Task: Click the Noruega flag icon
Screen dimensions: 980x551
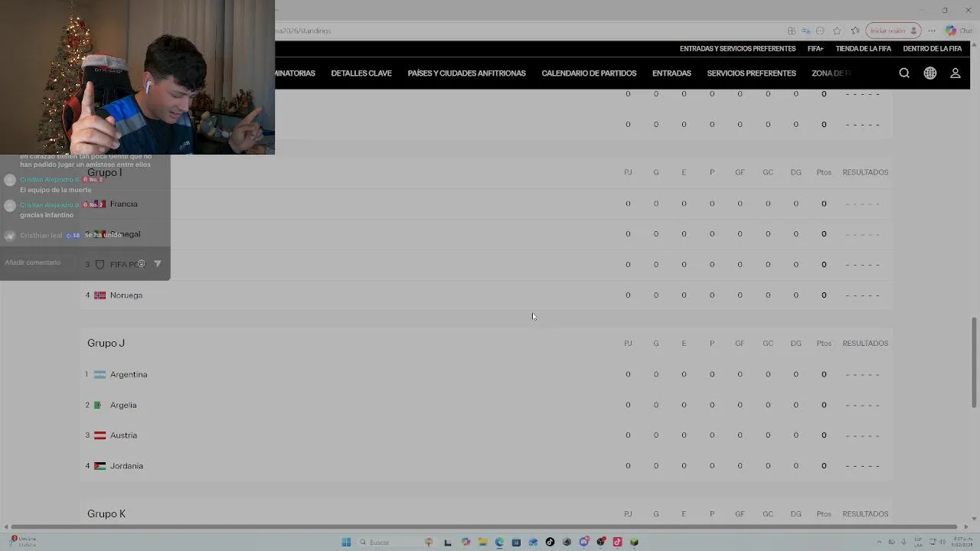Action: click(x=100, y=295)
